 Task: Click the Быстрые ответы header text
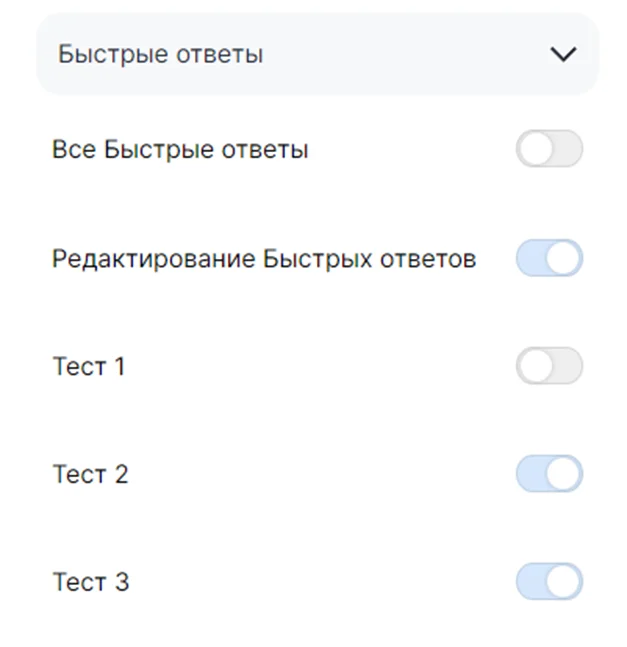click(160, 54)
